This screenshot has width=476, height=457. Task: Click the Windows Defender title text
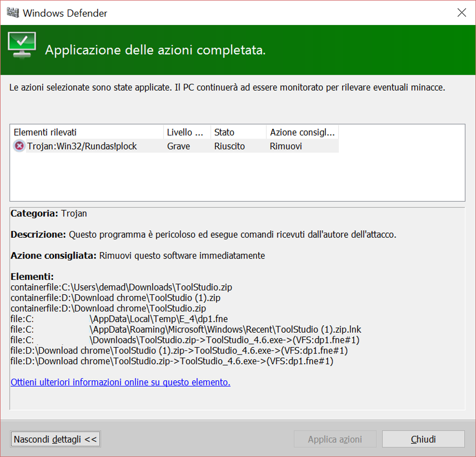point(65,13)
